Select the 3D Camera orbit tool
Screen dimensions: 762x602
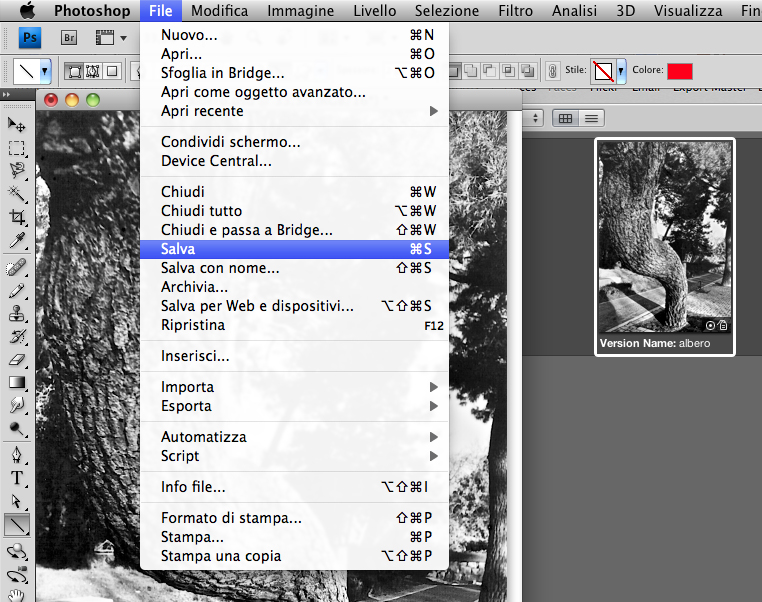tap(17, 575)
